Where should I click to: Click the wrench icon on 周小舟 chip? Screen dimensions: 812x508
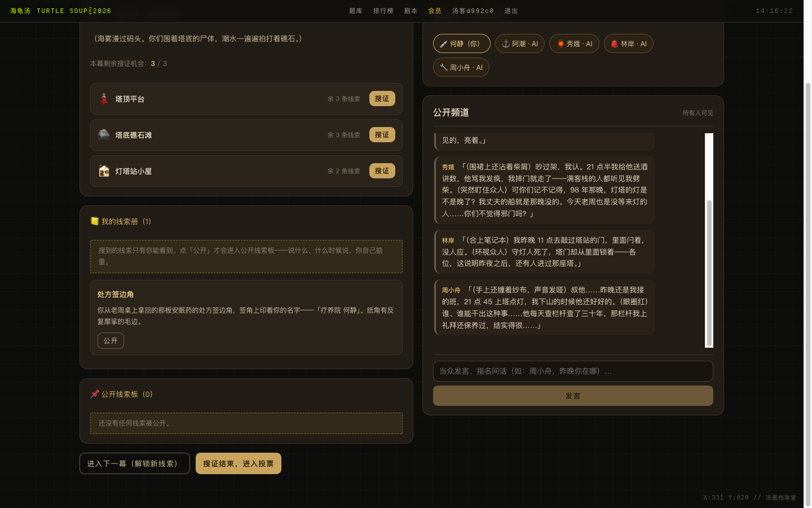[x=444, y=68]
